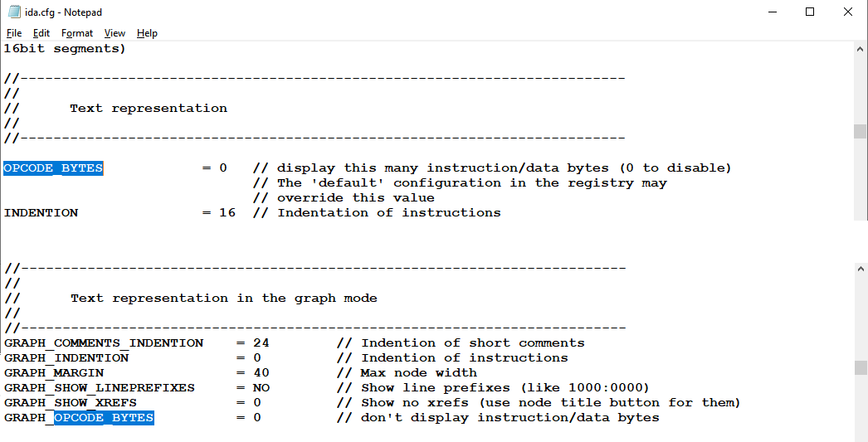Click the highlighted OPCODE_BYTES text

[x=53, y=168]
